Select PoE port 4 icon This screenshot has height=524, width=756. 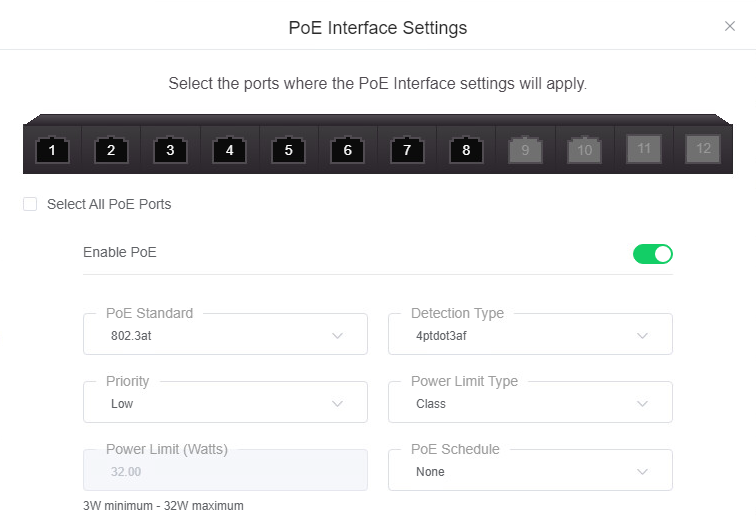coord(230,150)
